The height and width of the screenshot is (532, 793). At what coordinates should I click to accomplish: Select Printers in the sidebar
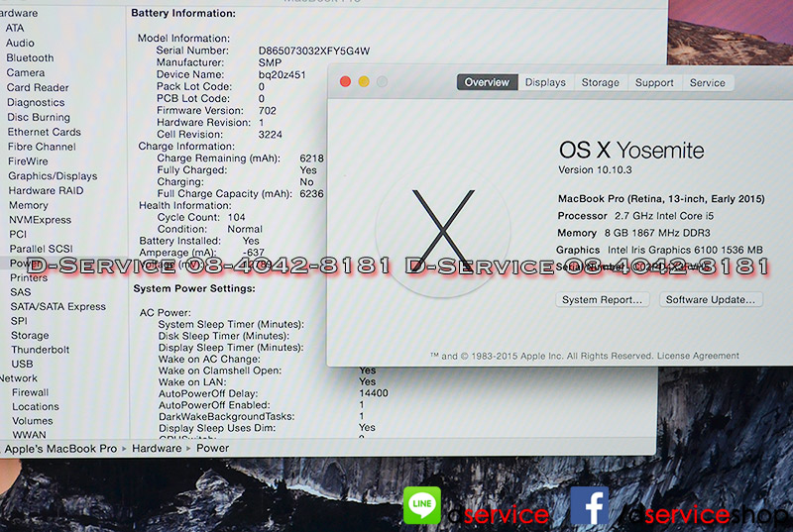(x=29, y=277)
